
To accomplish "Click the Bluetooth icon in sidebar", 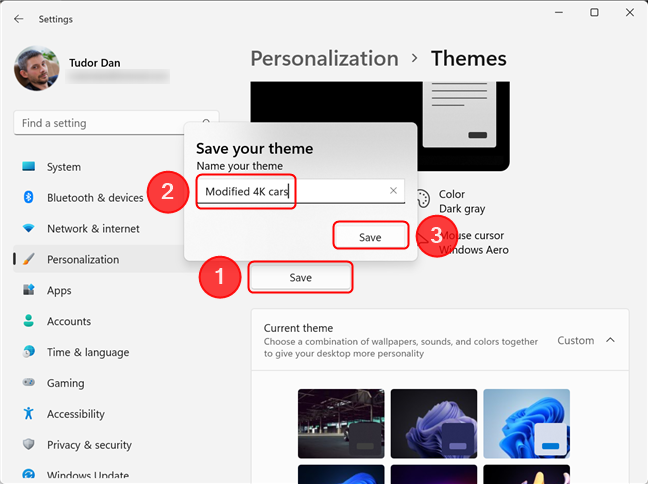I will point(29,197).
